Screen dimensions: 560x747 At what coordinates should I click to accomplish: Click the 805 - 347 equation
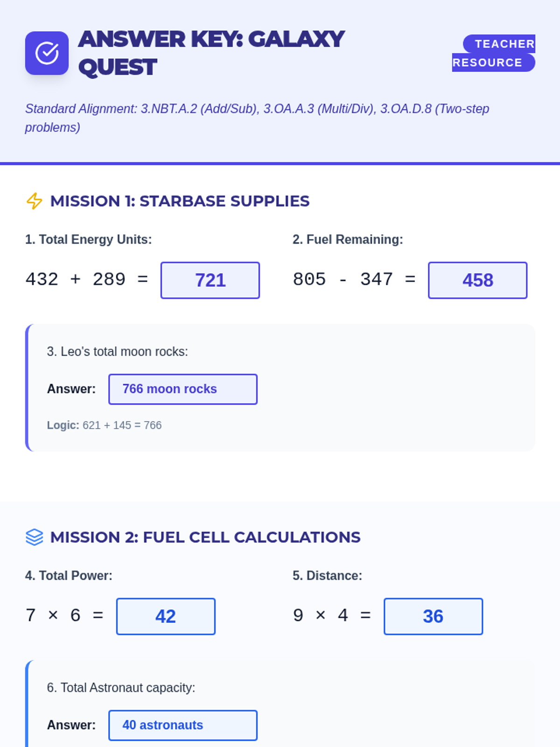[x=354, y=280]
